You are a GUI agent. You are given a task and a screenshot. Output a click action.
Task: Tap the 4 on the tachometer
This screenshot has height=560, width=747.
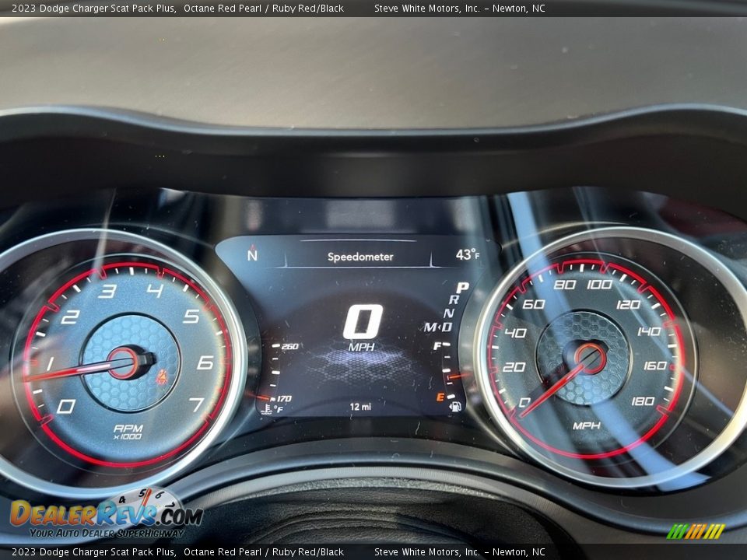tap(155, 290)
